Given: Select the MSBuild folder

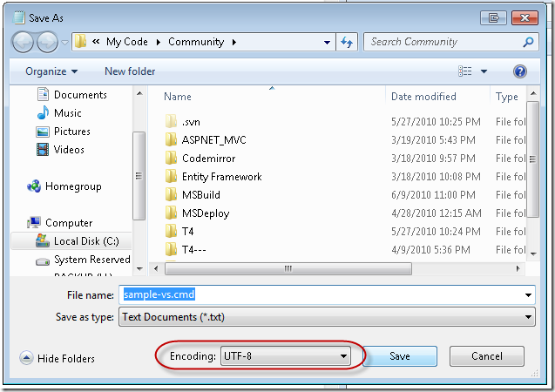Looking at the screenshot, I should click(200, 195).
